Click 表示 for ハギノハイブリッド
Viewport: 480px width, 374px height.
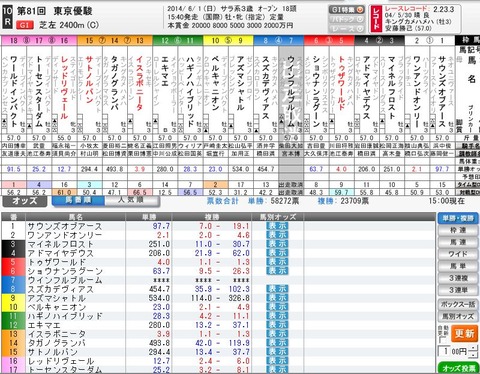click(x=277, y=316)
